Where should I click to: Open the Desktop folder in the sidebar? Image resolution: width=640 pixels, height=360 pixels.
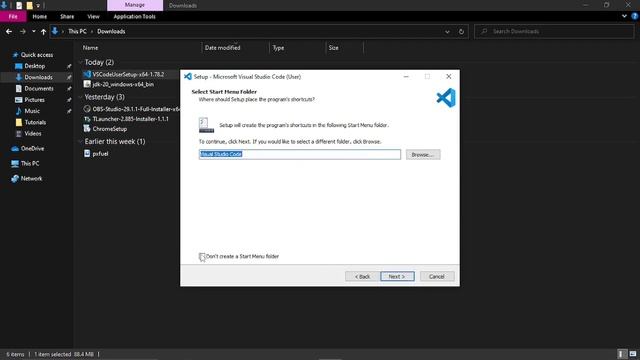[34, 66]
